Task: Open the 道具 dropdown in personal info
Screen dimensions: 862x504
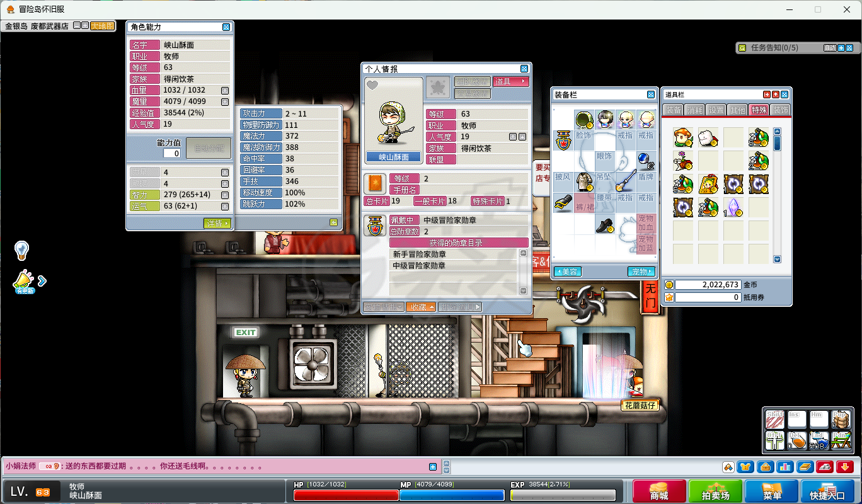Action: coord(511,82)
